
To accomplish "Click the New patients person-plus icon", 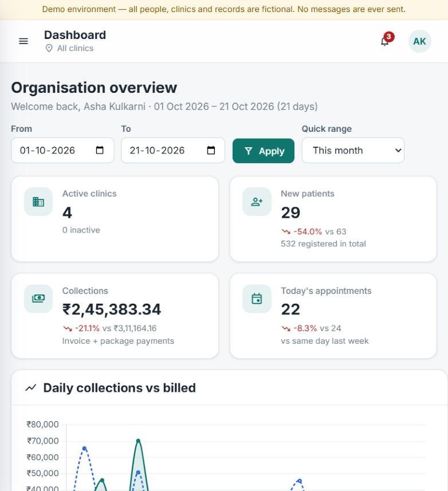I will coord(257,202).
